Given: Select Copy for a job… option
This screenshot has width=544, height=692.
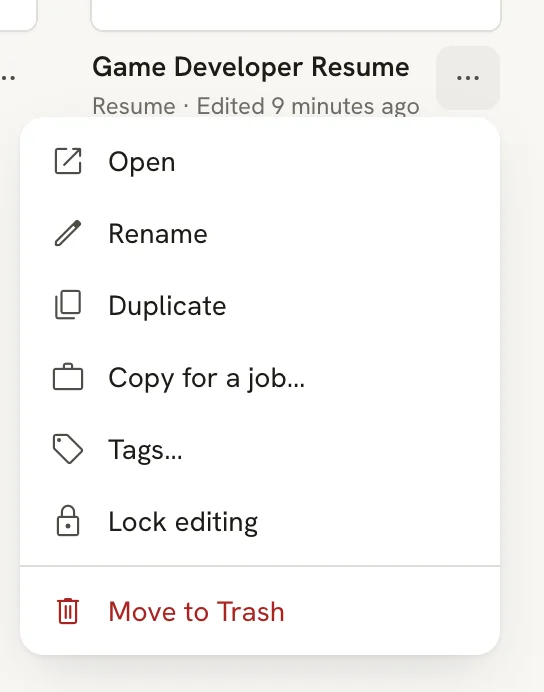Looking at the screenshot, I should 260,377.
